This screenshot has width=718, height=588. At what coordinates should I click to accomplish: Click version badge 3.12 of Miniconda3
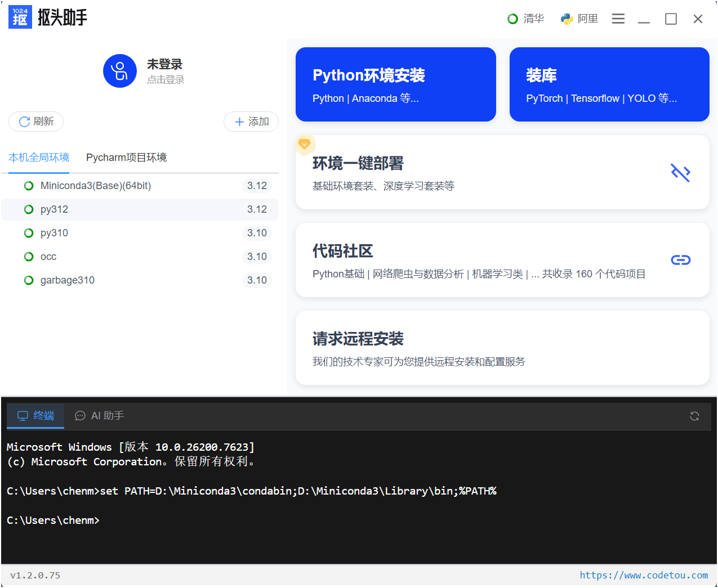pos(257,186)
